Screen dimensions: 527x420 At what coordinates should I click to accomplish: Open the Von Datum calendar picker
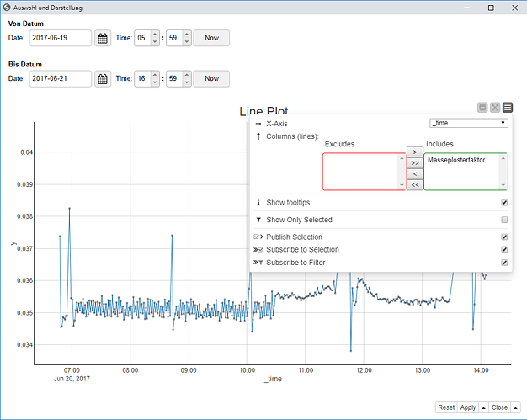click(x=103, y=38)
